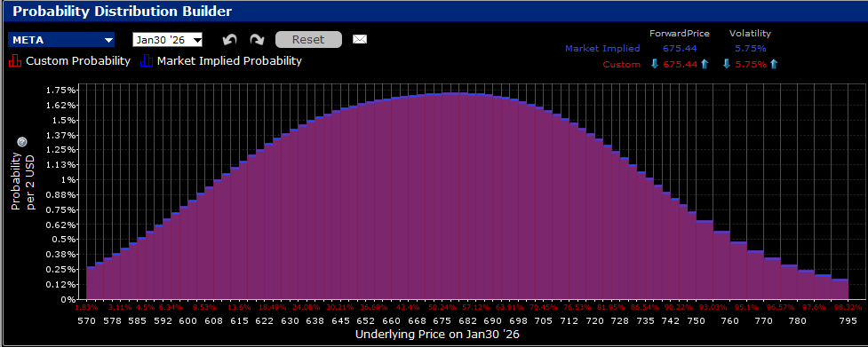Click x-axis price label 600
Screen dimensions: 868x347
pos(187,320)
